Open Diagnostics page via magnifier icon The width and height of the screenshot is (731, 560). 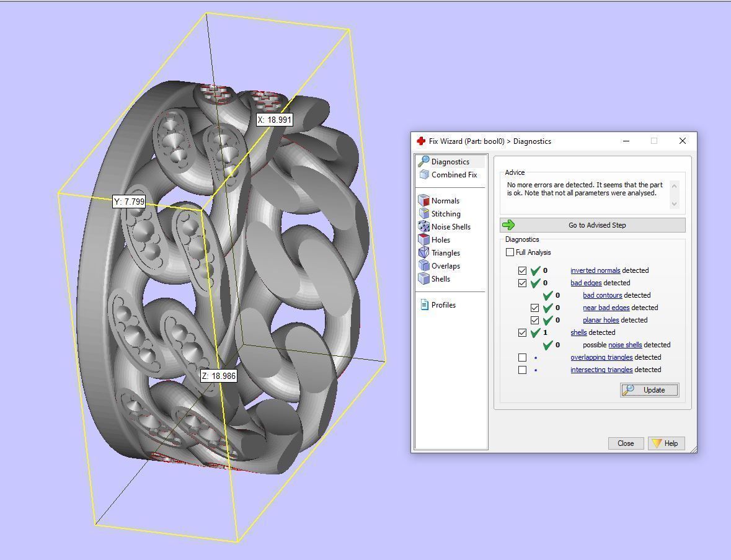pos(423,161)
